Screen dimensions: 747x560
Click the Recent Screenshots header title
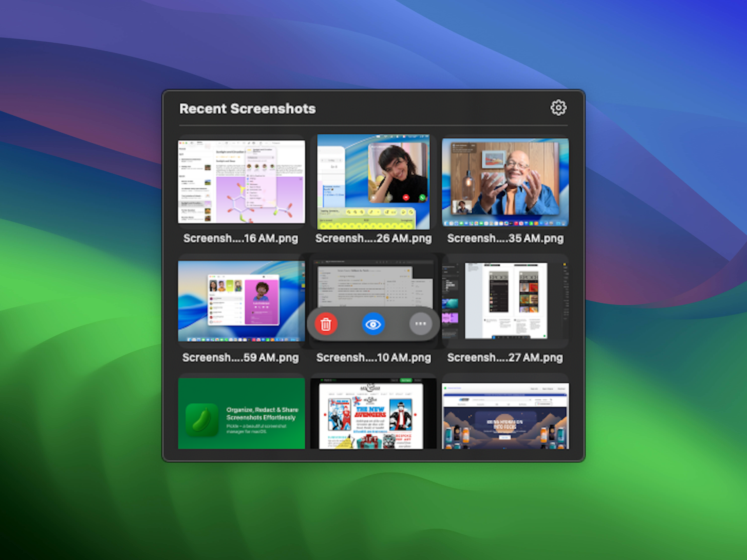[247, 108]
